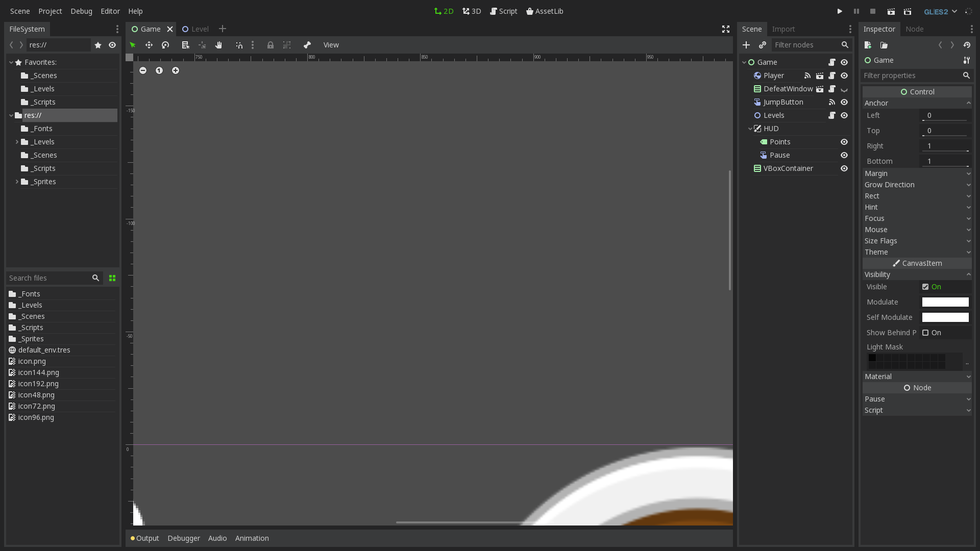Expand the _Sprites folder in tree
Viewport: 980px width, 551px height.
pyautogui.click(x=17, y=182)
